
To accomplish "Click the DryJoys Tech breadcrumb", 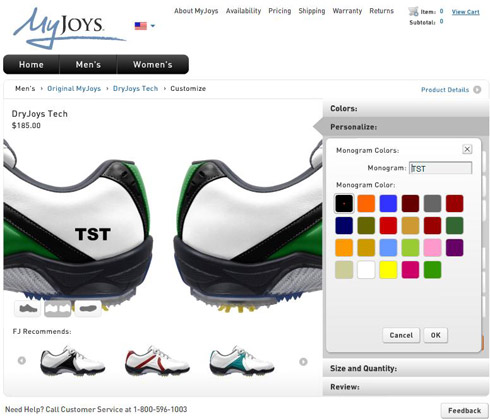I will 135,89.
